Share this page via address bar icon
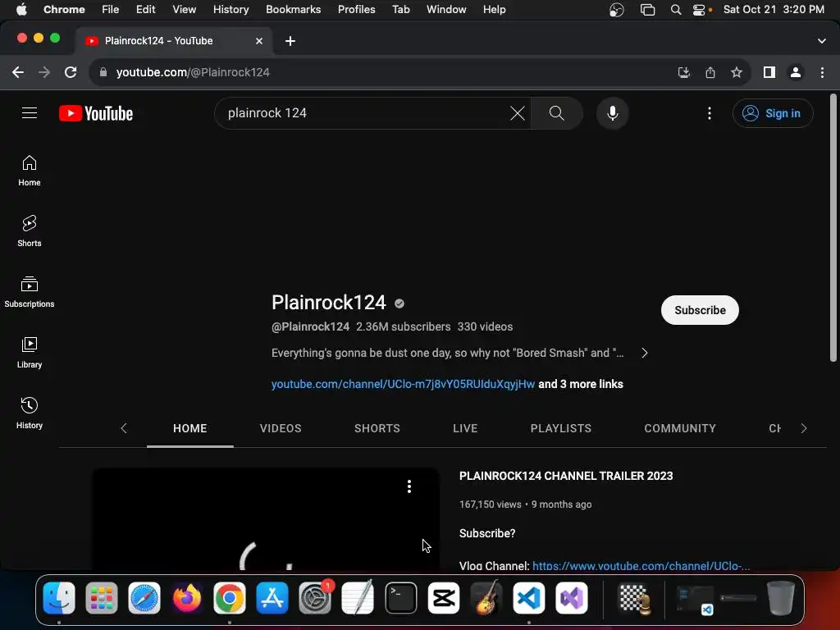 coord(710,72)
